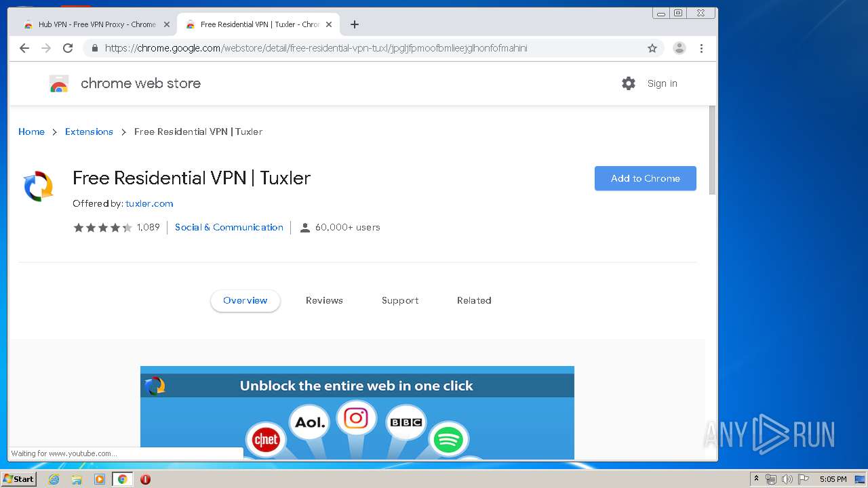Open the Chrome profile avatar menu
The image size is (868, 488).
[x=679, y=48]
